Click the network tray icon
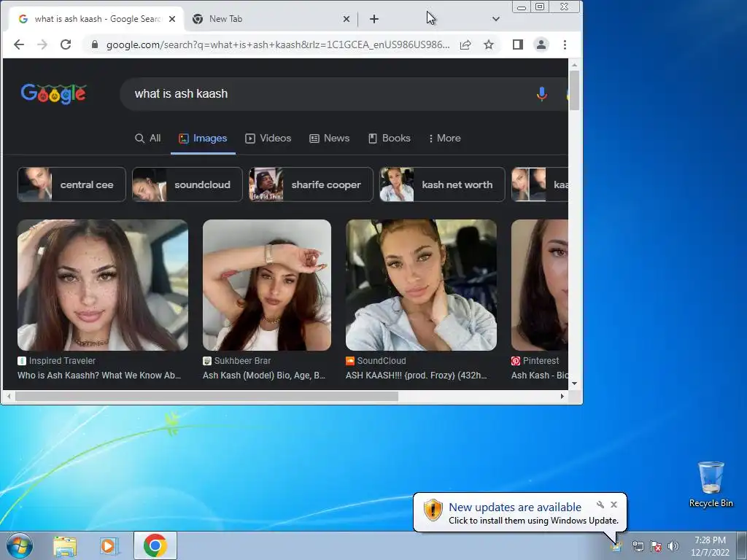 tap(638, 546)
